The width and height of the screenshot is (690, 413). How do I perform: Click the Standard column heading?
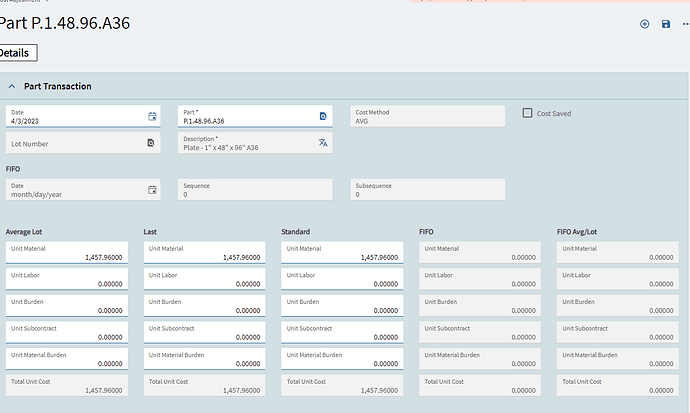pyautogui.click(x=296, y=232)
